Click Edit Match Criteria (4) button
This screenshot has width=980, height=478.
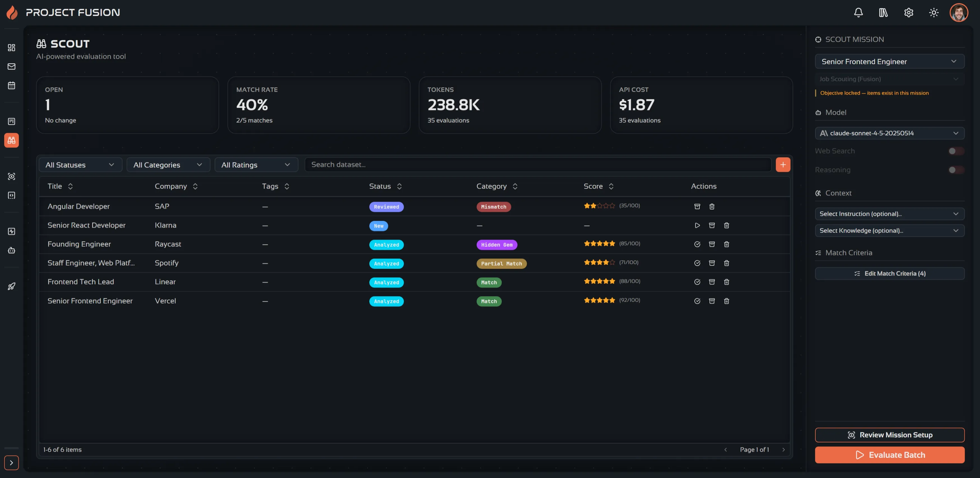click(890, 273)
